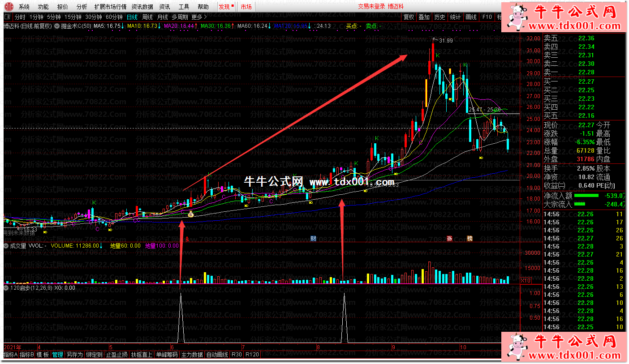The height and width of the screenshot is (364, 629).
Task: Select the 5分钟 chart period
Action: click(53, 17)
